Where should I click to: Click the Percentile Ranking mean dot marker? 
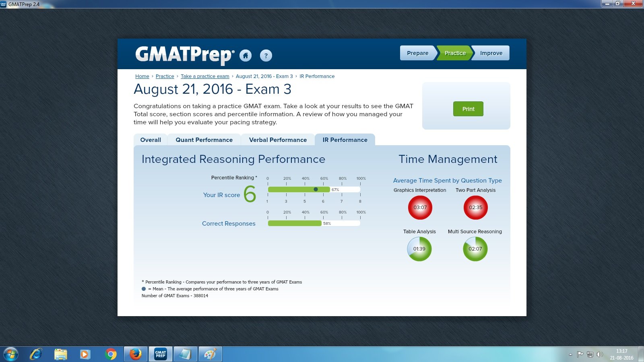coord(316,189)
